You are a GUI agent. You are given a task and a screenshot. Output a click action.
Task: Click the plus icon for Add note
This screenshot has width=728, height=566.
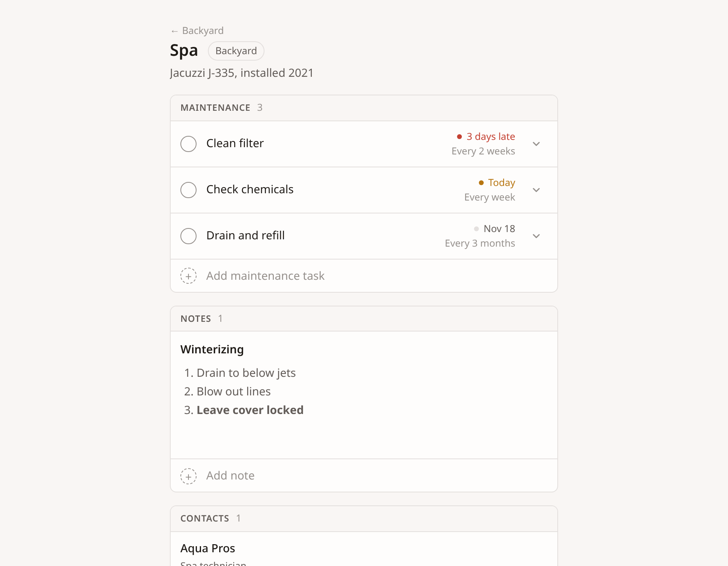[x=188, y=476]
